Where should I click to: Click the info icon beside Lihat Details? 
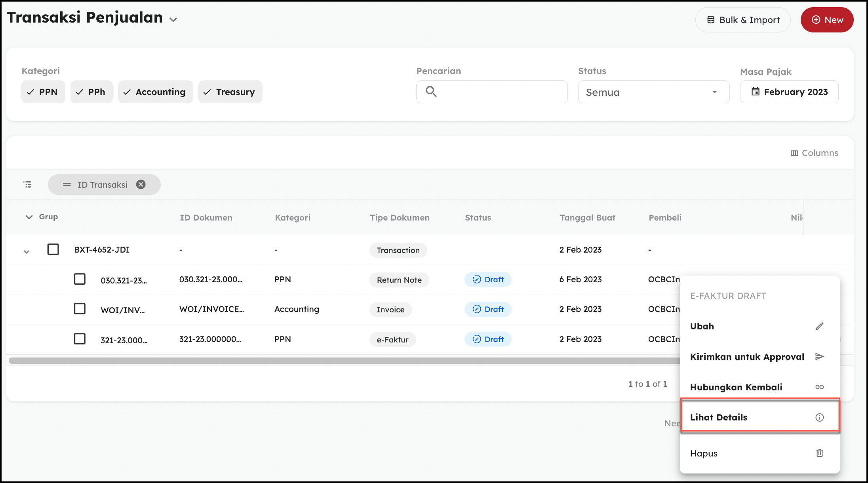(x=819, y=417)
